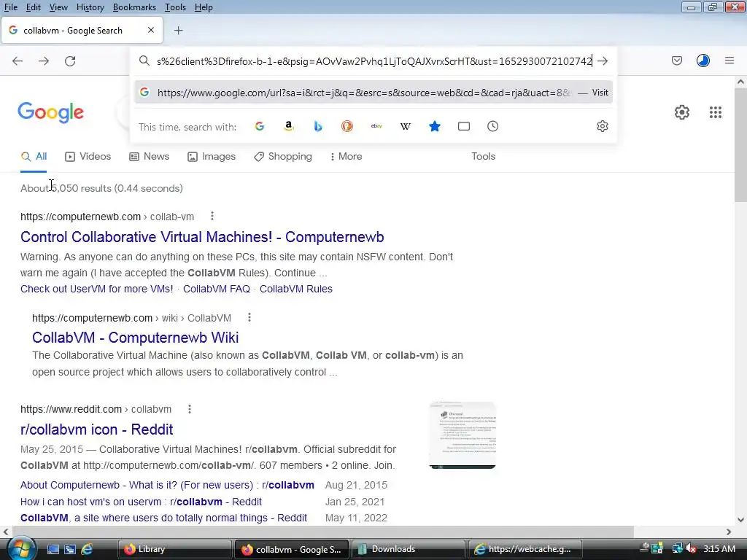Image resolution: width=747 pixels, height=560 pixels.
Task: Click the Go arrow in the address bar
Action: (x=603, y=61)
